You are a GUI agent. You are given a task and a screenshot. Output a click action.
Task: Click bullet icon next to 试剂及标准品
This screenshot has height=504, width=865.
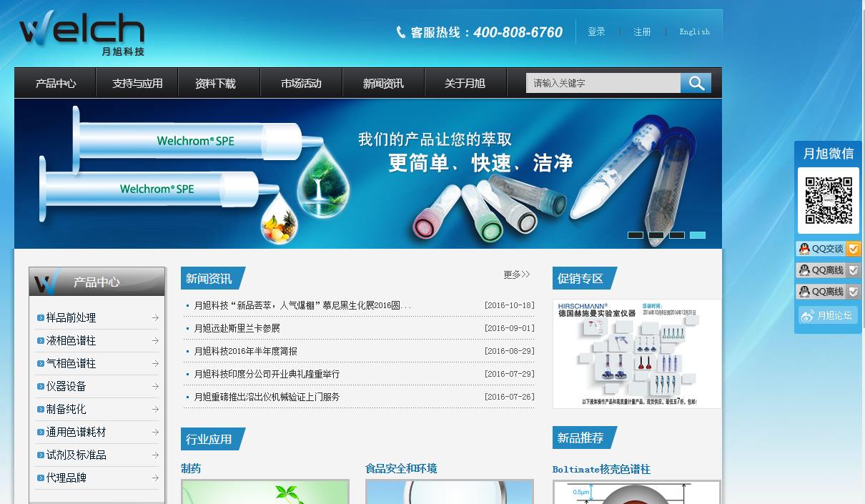(x=41, y=455)
